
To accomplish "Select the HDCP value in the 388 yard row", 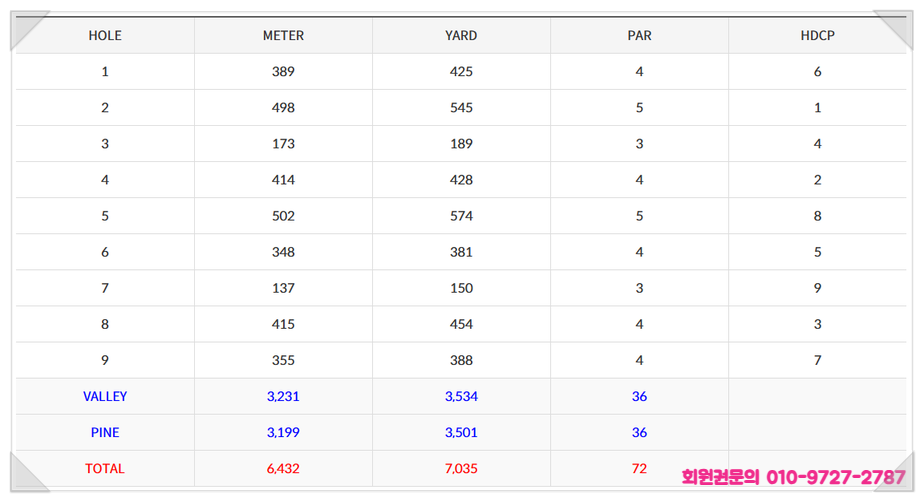I will click(x=817, y=360).
